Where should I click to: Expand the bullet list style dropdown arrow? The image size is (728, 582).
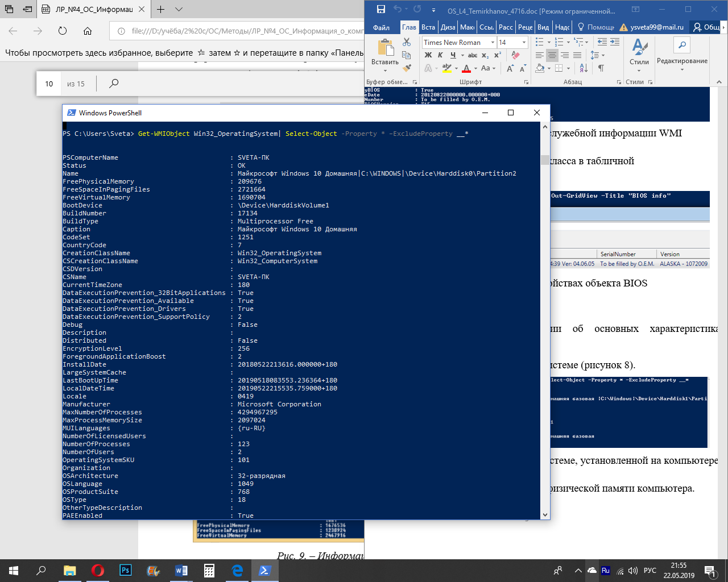pyautogui.click(x=548, y=42)
